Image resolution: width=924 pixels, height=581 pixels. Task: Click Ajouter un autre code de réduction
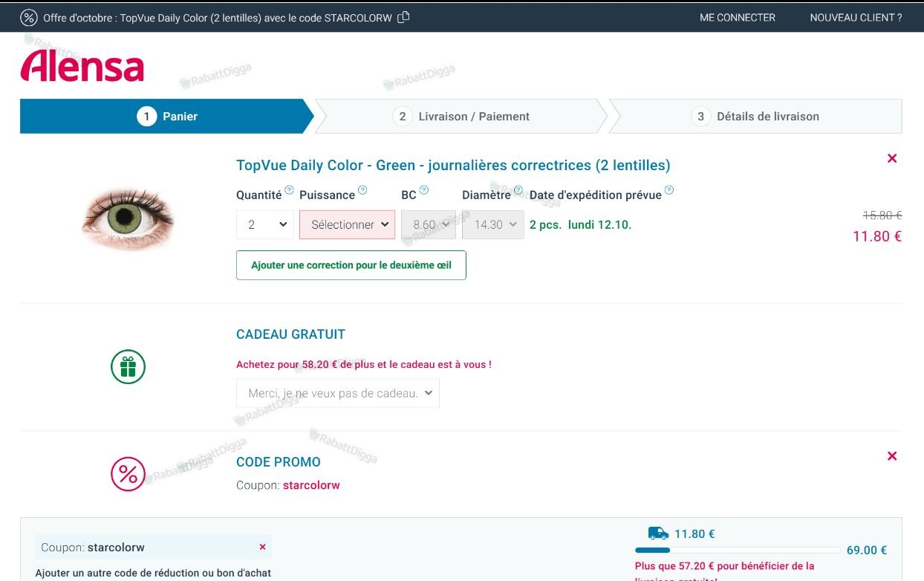click(153, 573)
